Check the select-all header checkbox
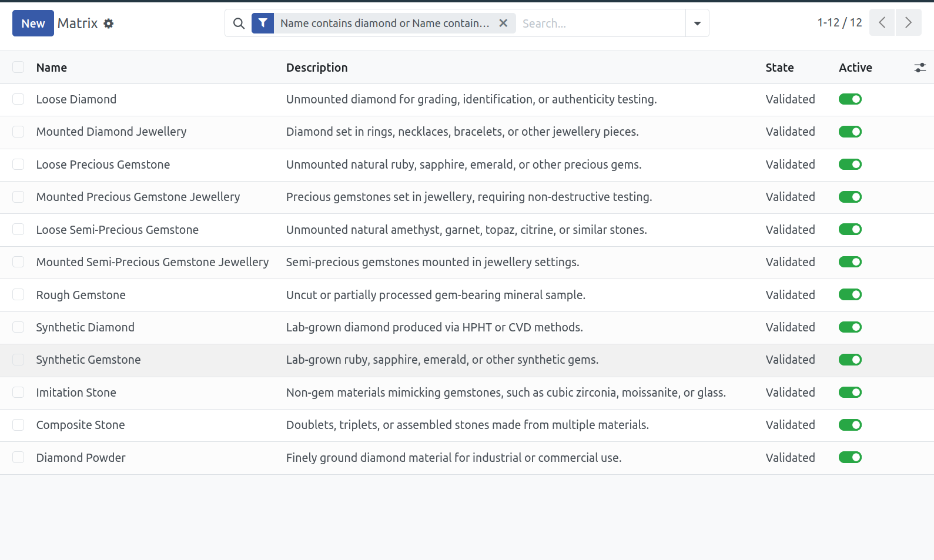Image resolution: width=934 pixels, height=560 pixels. point(18,67)
